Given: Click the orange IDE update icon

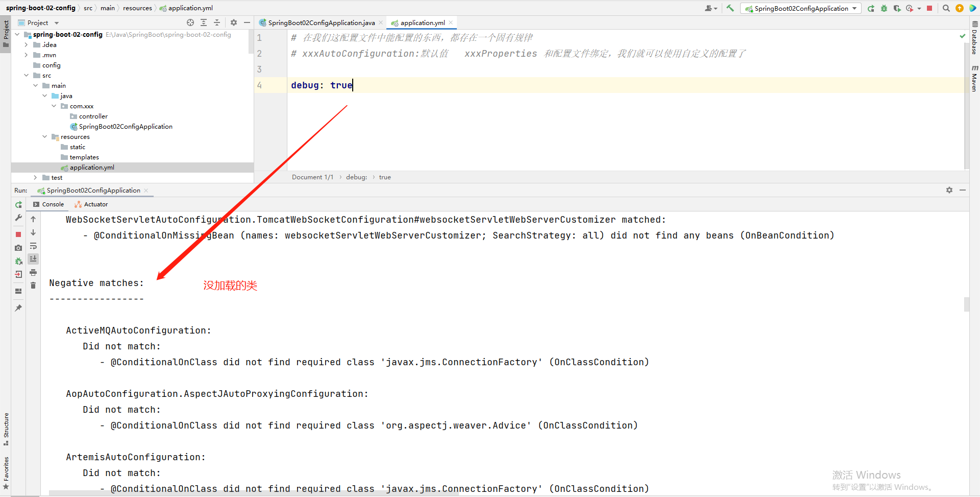Looking at the screenshot, I should click(x=960, y=8).
